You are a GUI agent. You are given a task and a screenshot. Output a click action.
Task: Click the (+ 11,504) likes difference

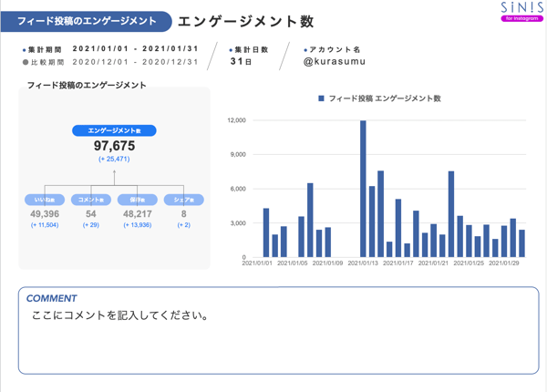coord(45,225)
